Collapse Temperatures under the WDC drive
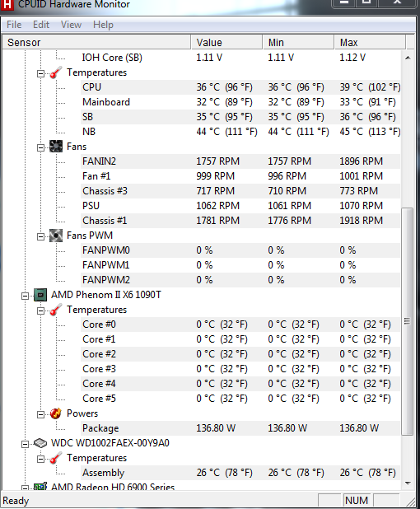The width and height of the screenshot is (420, 509). tap(40, 460)
